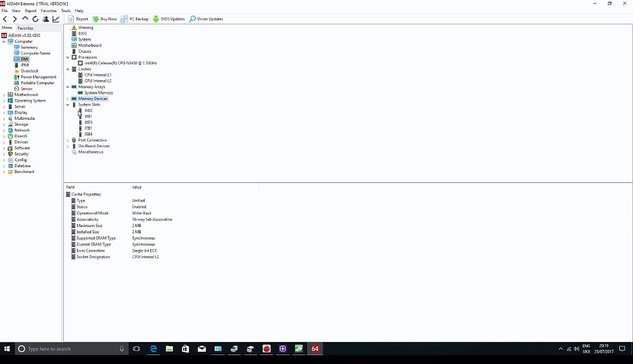Click the Windows taskbar search box
Screen dimensions: 633x364
coord(71,349)
